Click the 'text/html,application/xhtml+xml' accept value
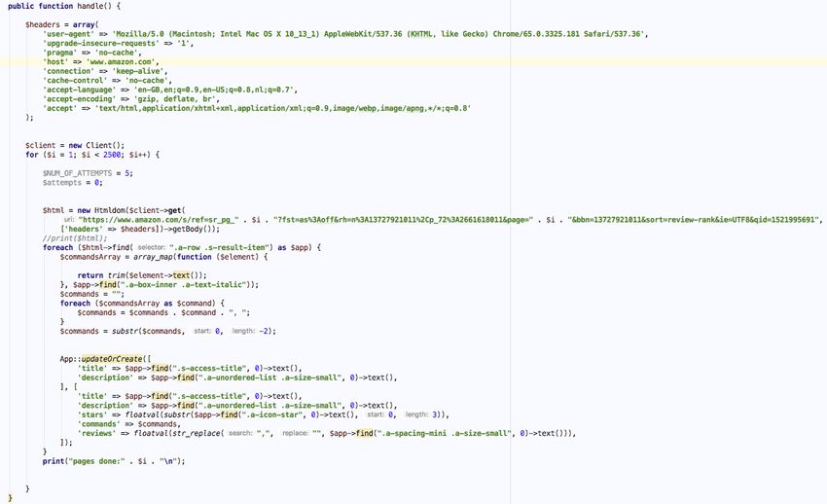Image resolution: width=827 pixels, height=504 pixels. pyautogui.click(x=283, y=108)
